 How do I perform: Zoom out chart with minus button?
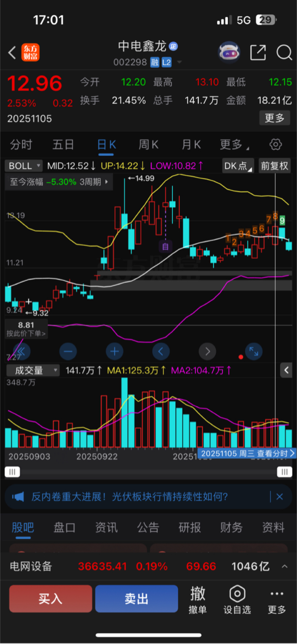pyautogui.click(x=68, y=352)
